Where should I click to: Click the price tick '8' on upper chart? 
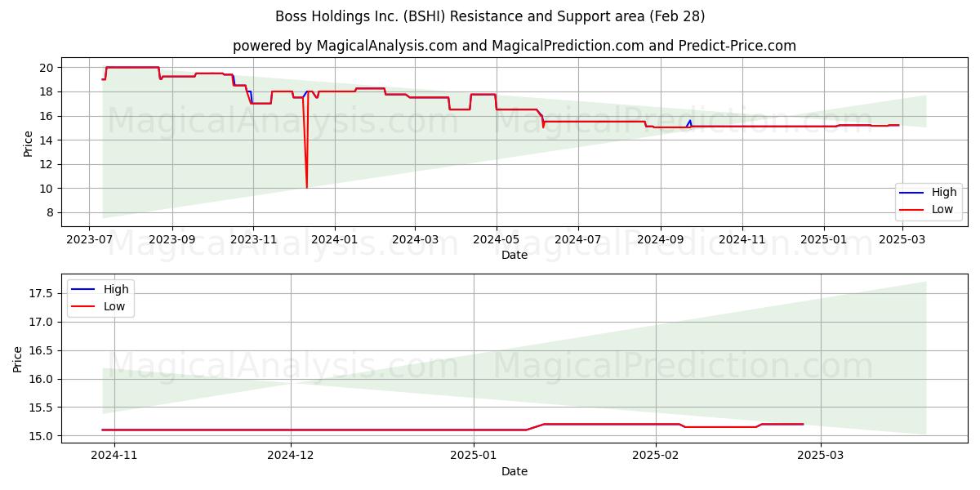click(x=50, y=212)
